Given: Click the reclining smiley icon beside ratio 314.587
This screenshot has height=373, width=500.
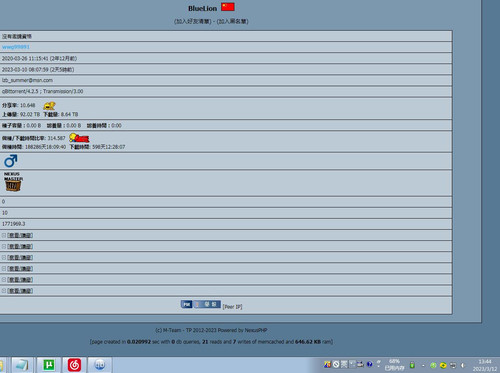Looking at the screenshot, I should click(x=79, y=138).
